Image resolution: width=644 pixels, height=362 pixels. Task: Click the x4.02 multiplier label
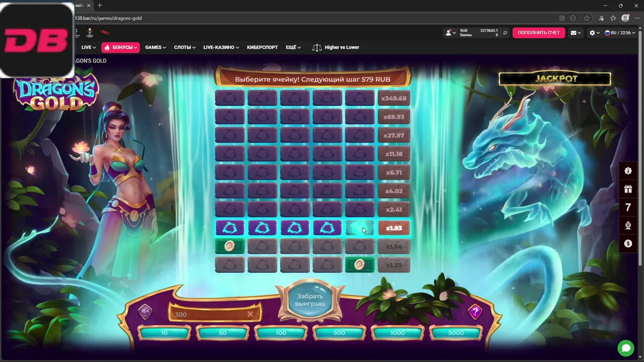tap(393, 191)
